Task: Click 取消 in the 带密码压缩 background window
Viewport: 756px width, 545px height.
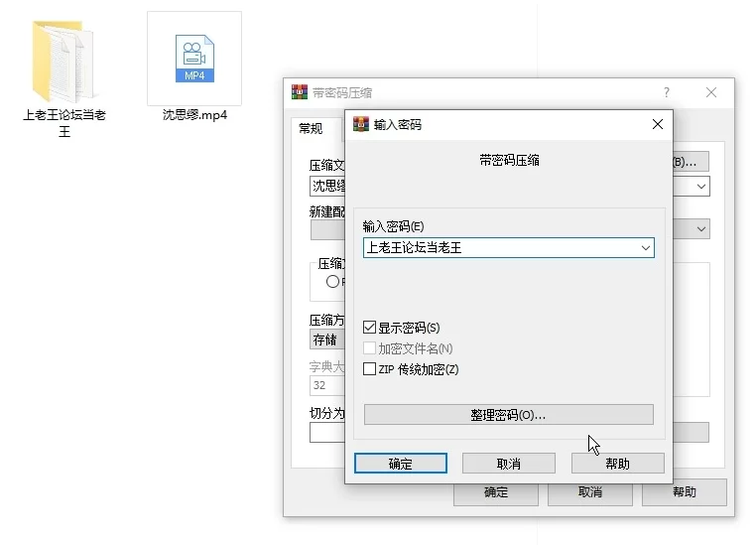Action: pos(590,492)
